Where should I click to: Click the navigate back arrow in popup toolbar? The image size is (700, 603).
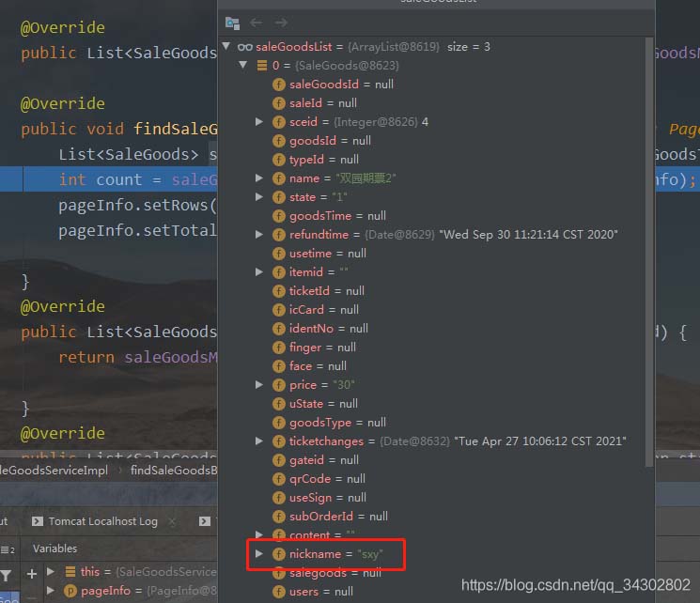256,23
